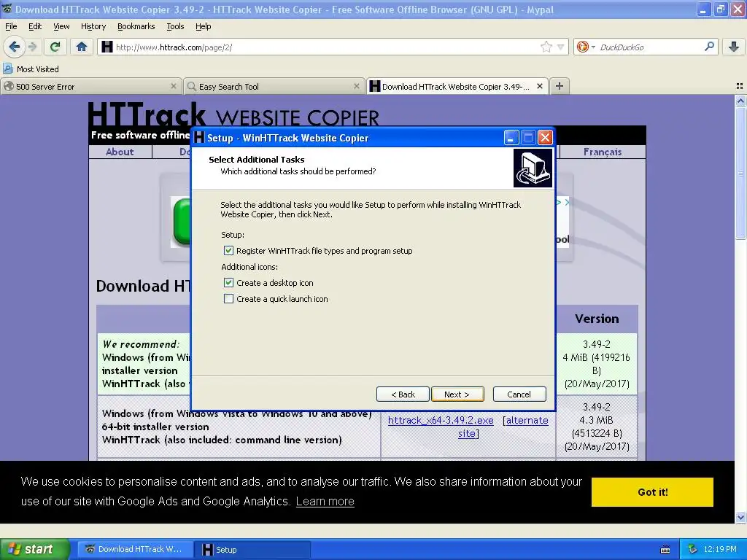Go back using browser Back arrow
This screenshot has height=560, width=747.
coord(14,47)
